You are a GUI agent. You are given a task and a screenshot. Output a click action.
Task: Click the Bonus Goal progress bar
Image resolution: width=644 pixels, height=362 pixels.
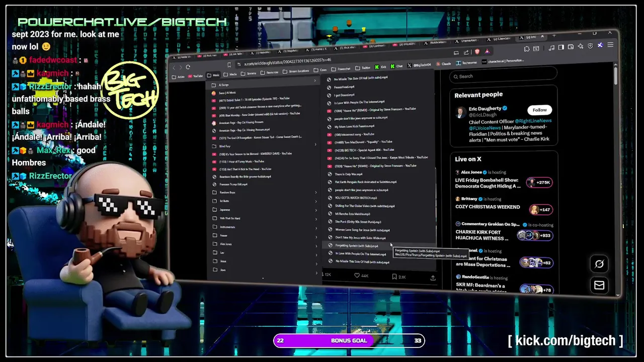coord(349,340)
